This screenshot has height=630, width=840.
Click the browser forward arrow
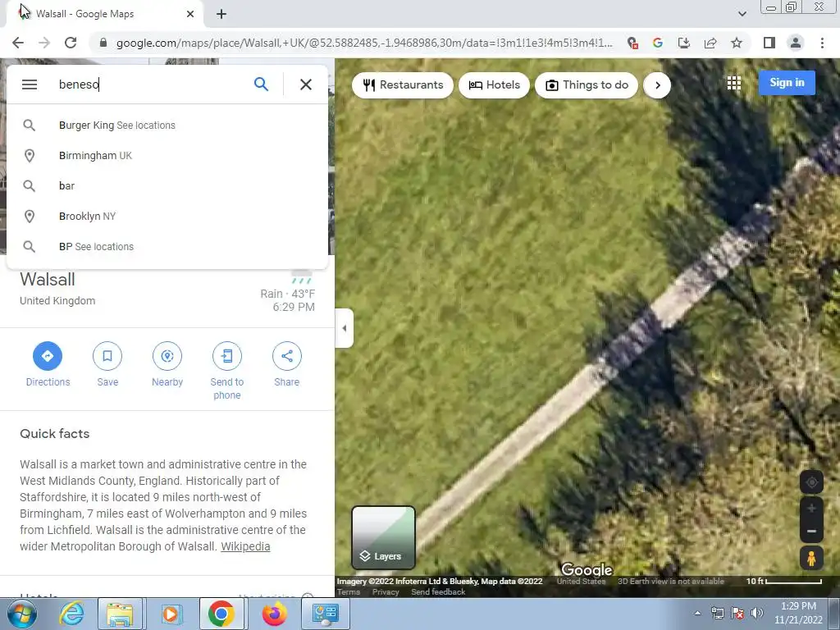(x=44, y=43)
